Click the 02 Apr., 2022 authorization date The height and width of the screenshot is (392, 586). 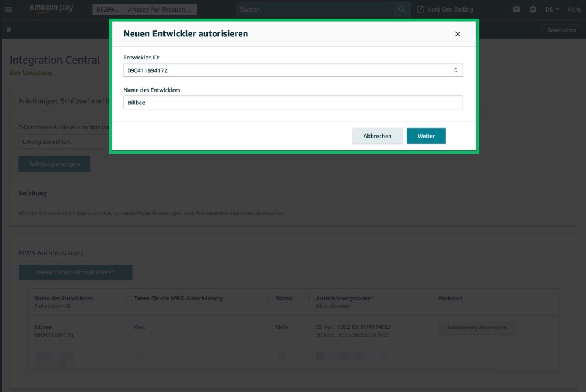[x=353, y=327]
